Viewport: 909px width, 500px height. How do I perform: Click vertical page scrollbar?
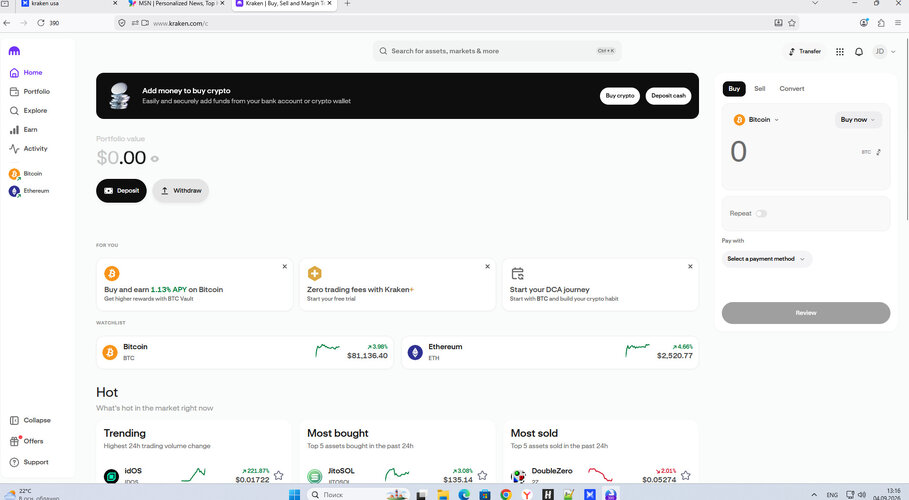(x=906, y=128)
